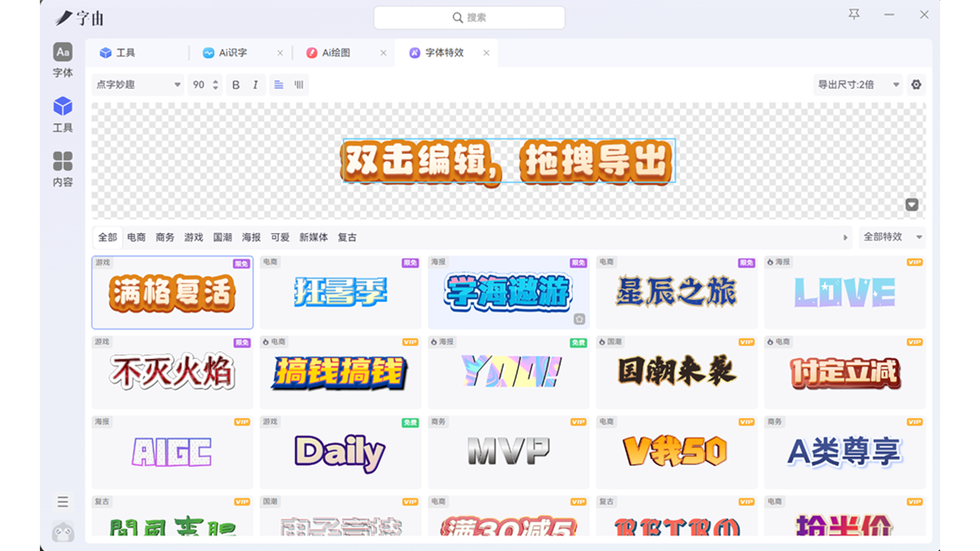Open the 全部特效 effects filter dropdown
Screen dimensions: 980x551
point(890,237)
